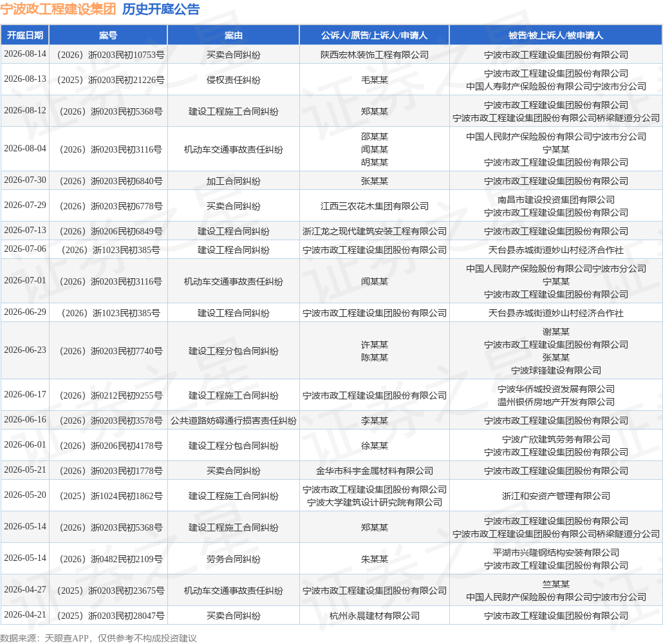Click plaintiff 江西三农花木集团有限公司
Viewport: 663px width, 644px height.
coord(374,206)
